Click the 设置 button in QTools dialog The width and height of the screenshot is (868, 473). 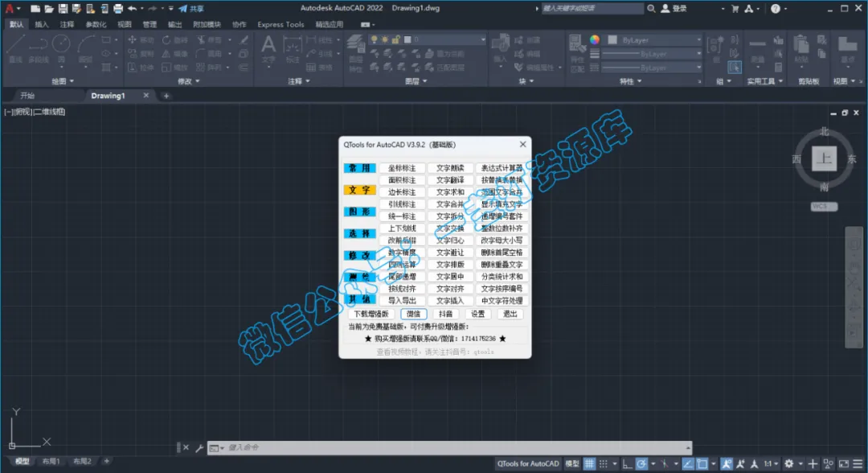[x=477, y=314]
